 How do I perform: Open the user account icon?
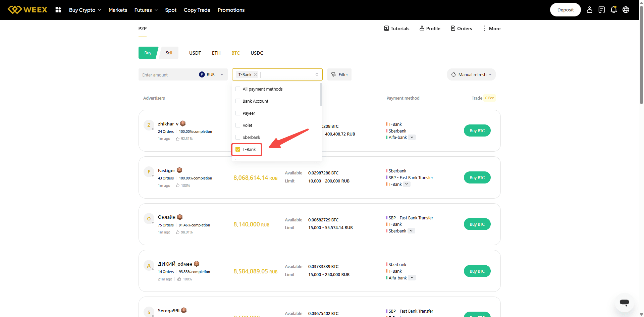click(589, 10)
